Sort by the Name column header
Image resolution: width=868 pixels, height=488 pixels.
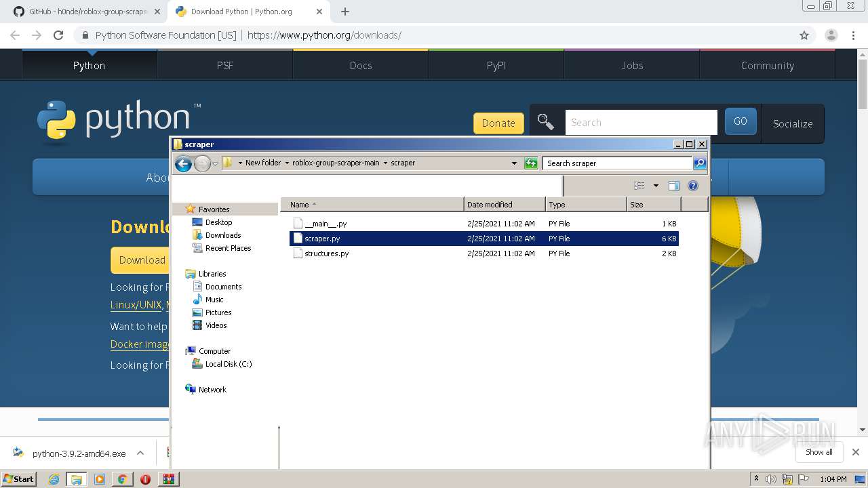[x=372, y=205]
